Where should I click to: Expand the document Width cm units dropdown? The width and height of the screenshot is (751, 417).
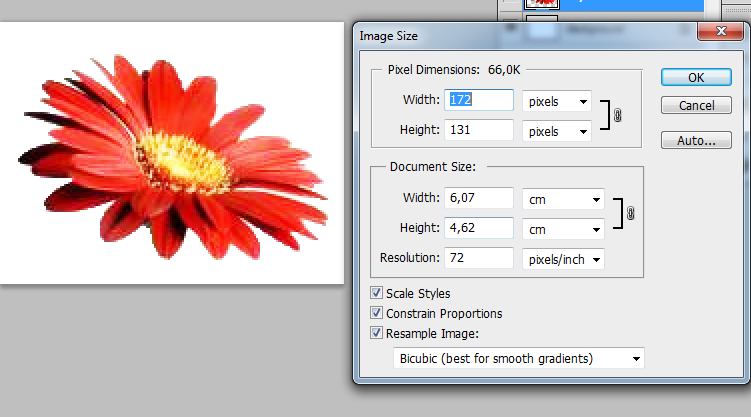[x=563, y=199]
